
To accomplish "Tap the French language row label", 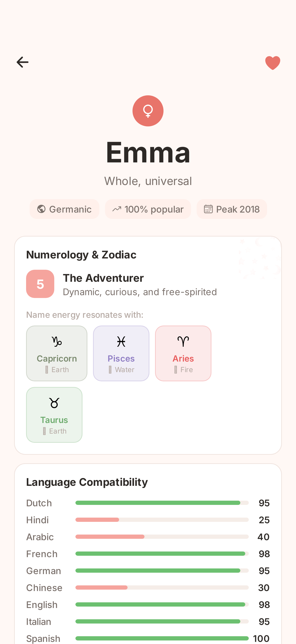I will (42, 554).
